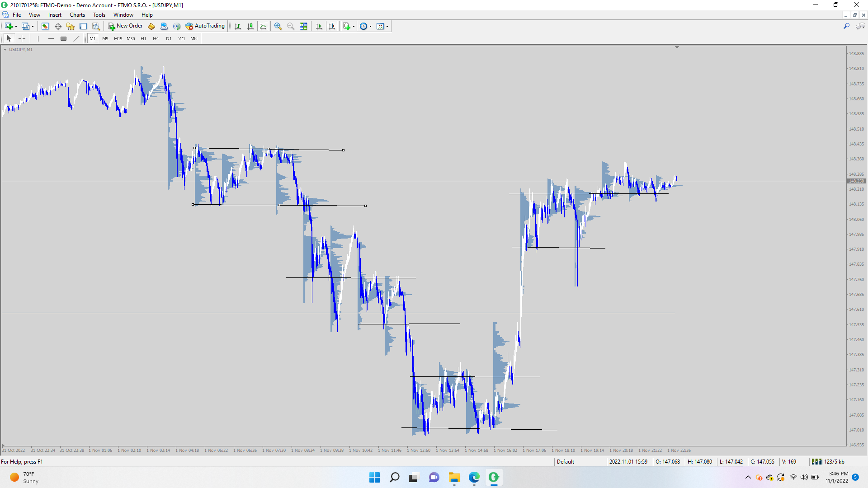Toggle AutoTrading on or off
Viewport: 868px width, 488px height.
(x=205, y=26)
